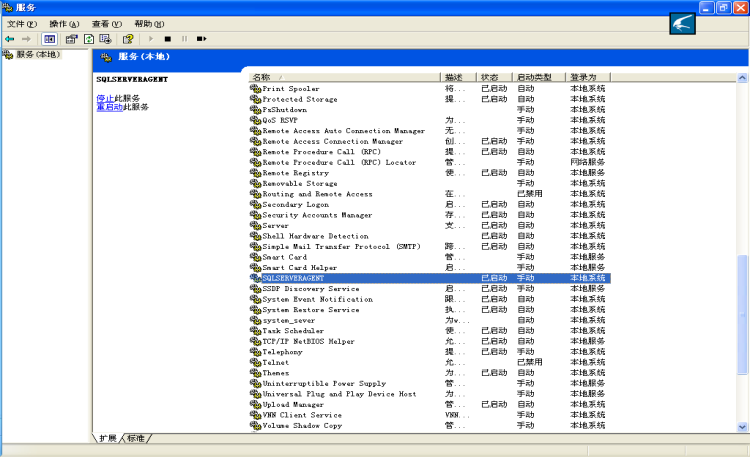Click the Pause Service toolbar icon
The image size is (750, 457).
185,39
